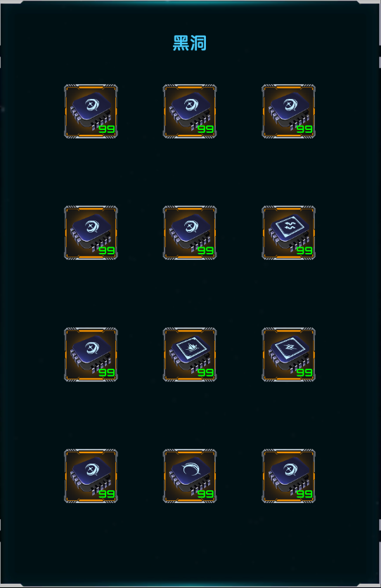The image size is (381, 588).
Task: Select the lightning bolt chip
Action: click(288, 354)
